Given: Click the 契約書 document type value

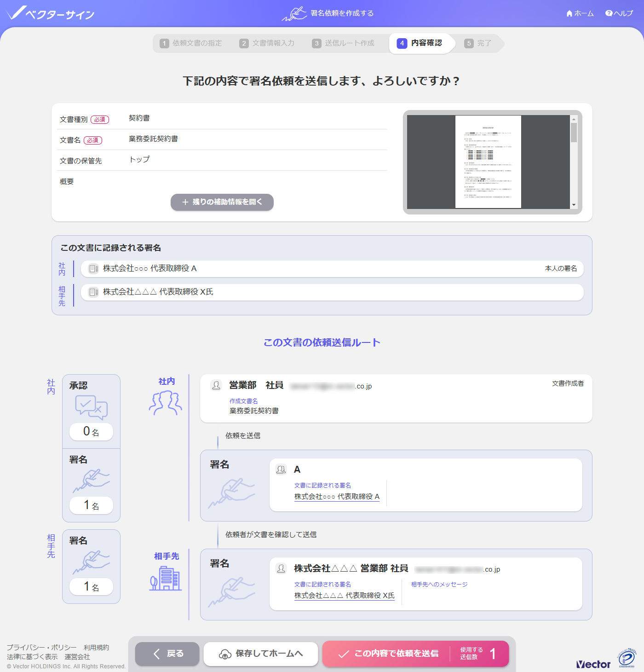Looking at the screenshot, I should tap(139, 118).
